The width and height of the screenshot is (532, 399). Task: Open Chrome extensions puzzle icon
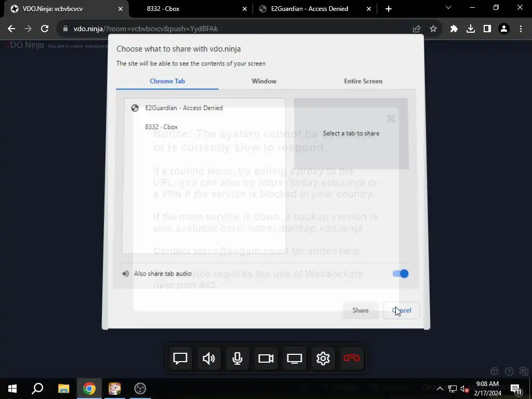click(454, 29)
